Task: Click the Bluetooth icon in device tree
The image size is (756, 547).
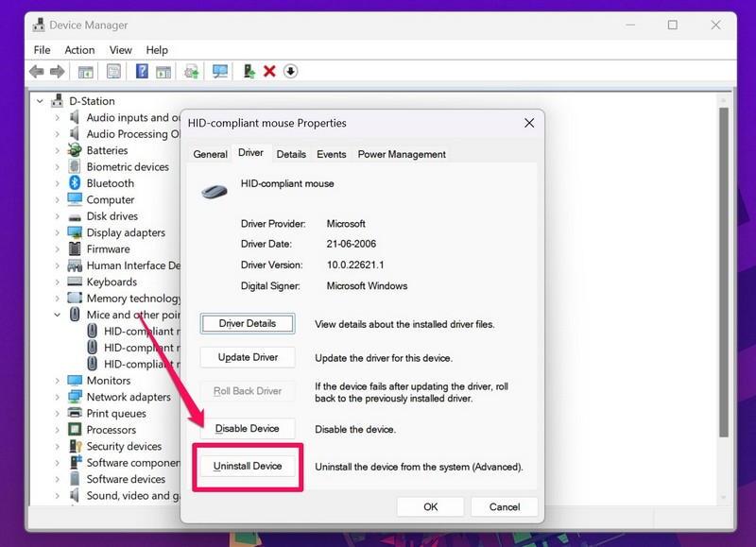Action: click(75, 183)
